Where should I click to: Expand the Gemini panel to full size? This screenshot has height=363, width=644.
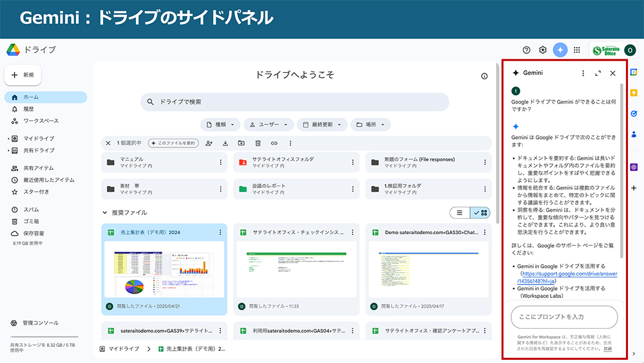[598, 73]
